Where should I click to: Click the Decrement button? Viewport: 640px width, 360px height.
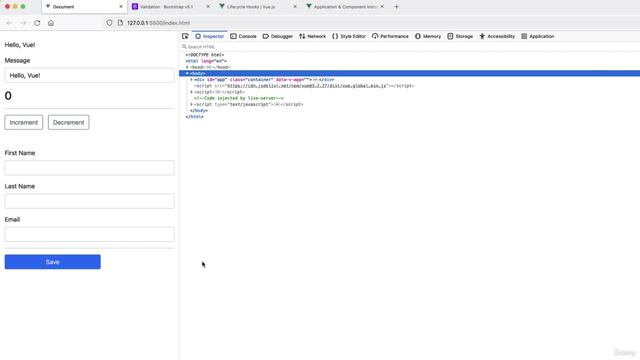[x=69, y=122]
